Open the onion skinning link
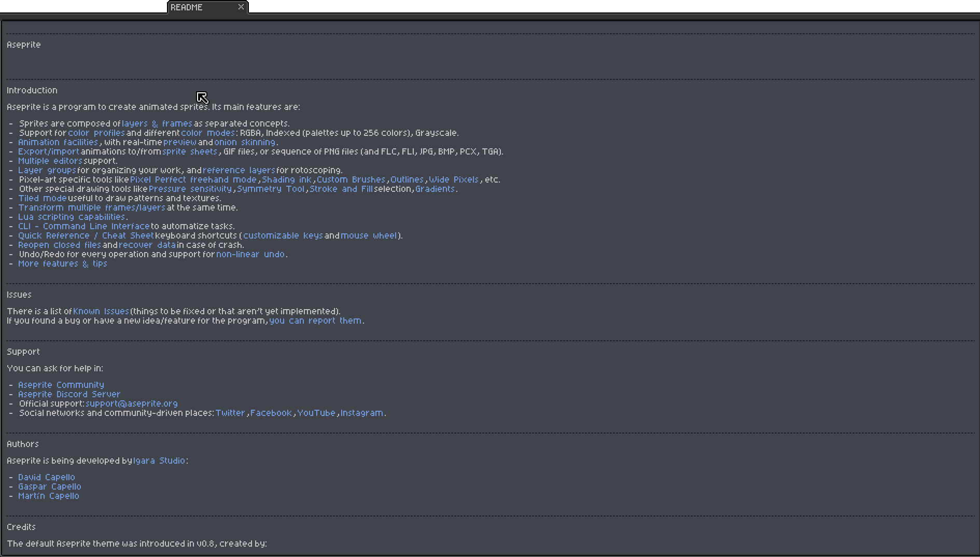 point(245,142)
